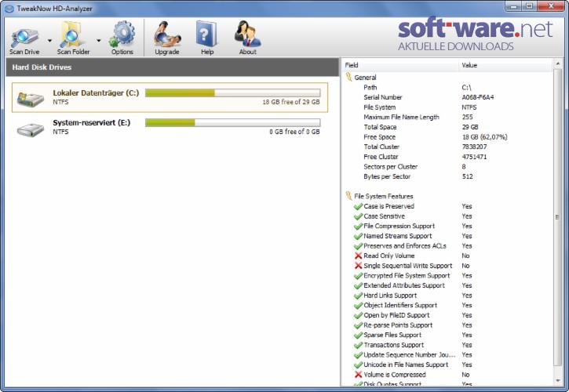Select the Sectors per Cluster row
The height and width of the screenshot is (392, 569).
point(447,167)
